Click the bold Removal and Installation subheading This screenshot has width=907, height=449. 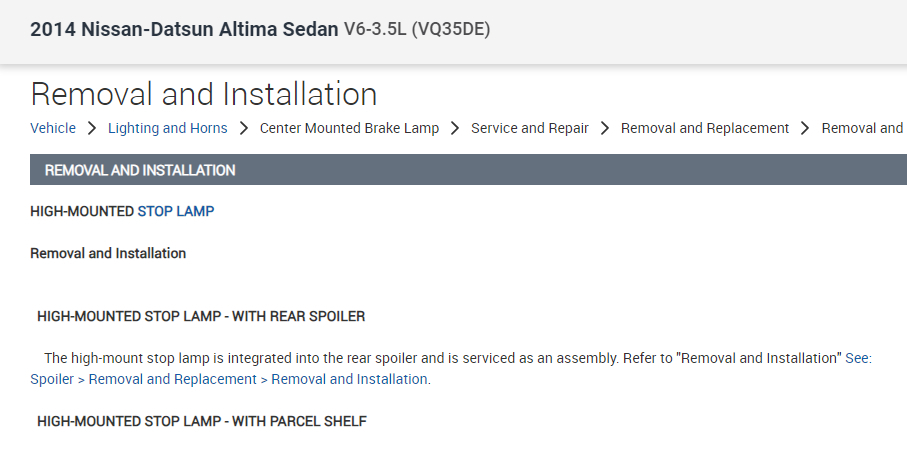point(108,253)
